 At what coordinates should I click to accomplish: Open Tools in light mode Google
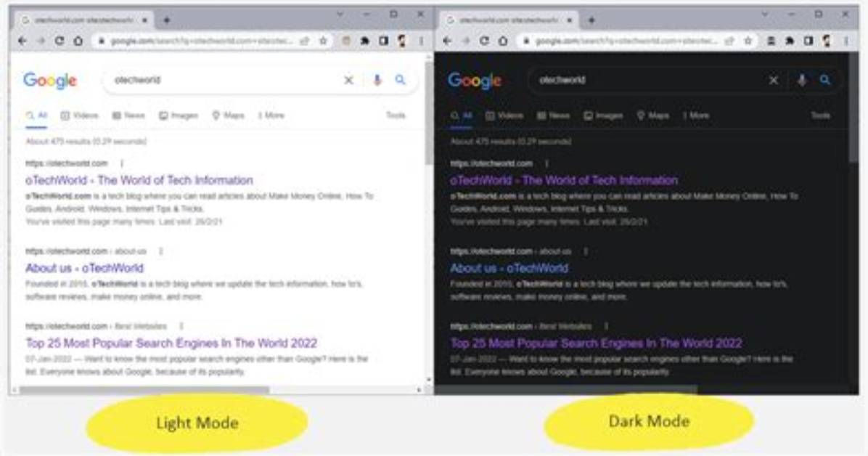(x=396, y=115)
